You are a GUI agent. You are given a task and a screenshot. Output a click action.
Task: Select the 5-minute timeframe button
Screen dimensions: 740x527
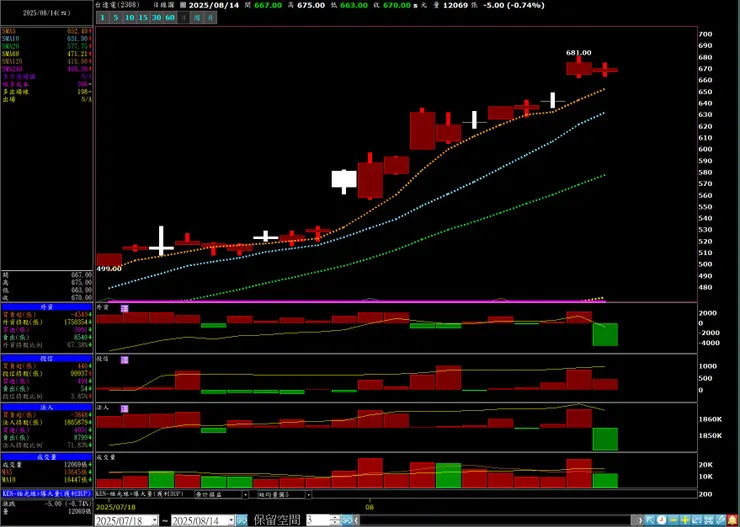click(115, 18)
